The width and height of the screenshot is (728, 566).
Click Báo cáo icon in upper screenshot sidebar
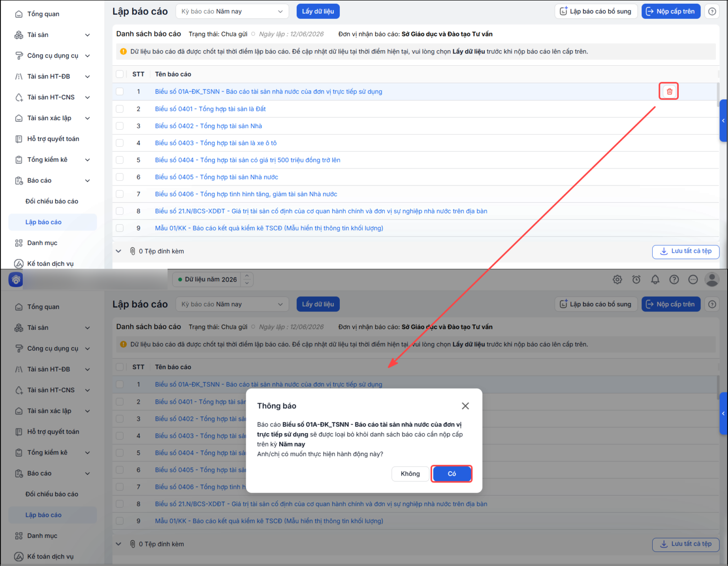pyautogui.click(x=18, y=181)
